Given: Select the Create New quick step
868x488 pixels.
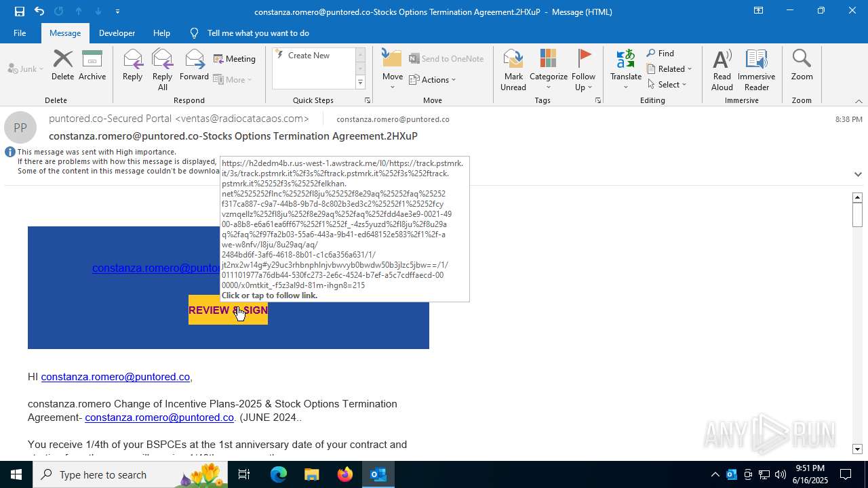Looking at the screenshot, I should click(x=313, y=56).
